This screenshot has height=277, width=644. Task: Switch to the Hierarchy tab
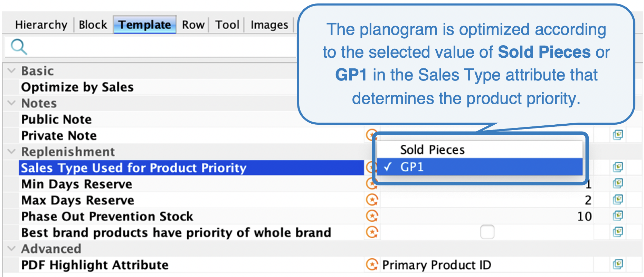coord(41,25)
